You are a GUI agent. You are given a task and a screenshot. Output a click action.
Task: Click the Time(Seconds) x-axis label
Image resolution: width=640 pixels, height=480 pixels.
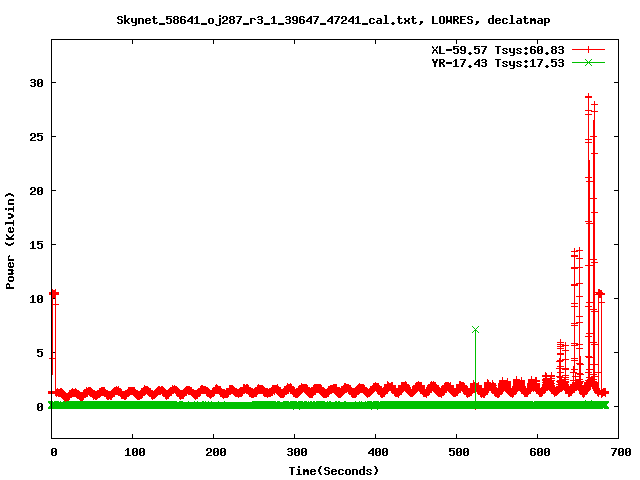tap(333, 471)
